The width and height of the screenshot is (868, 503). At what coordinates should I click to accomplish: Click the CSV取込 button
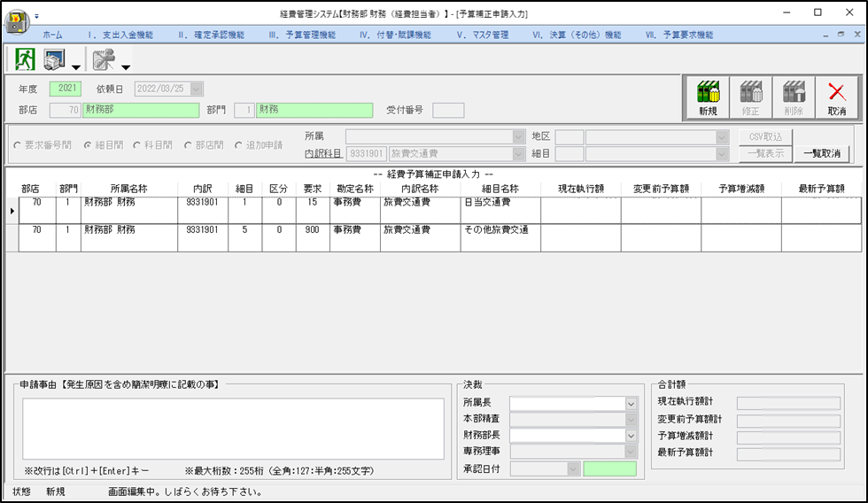[x=765, y=136]
